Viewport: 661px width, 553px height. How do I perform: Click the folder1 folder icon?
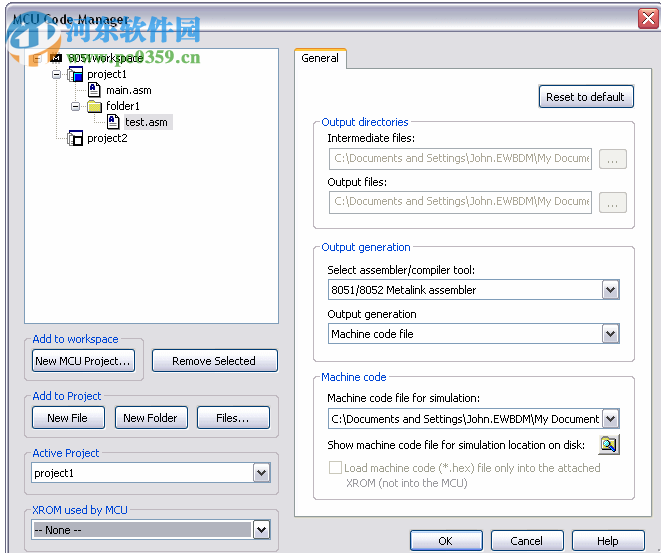[94, 106]
